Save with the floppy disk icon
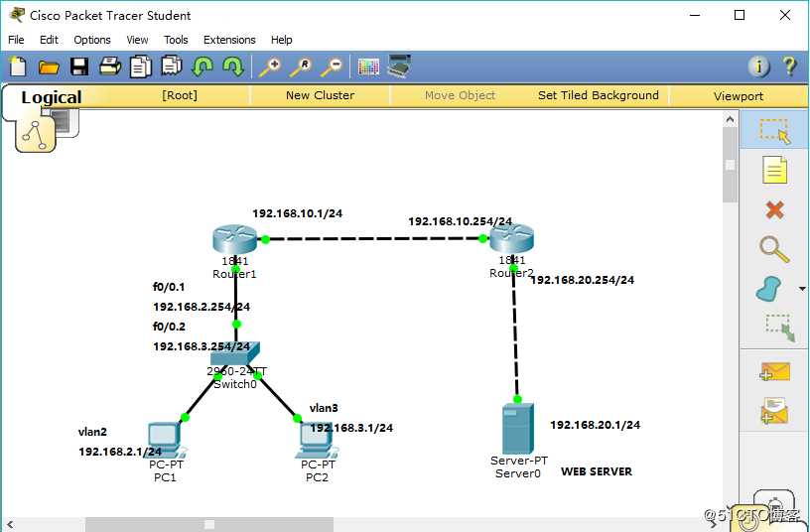The height and width of the screenshot is (532, 810). [x=79, y=66]
